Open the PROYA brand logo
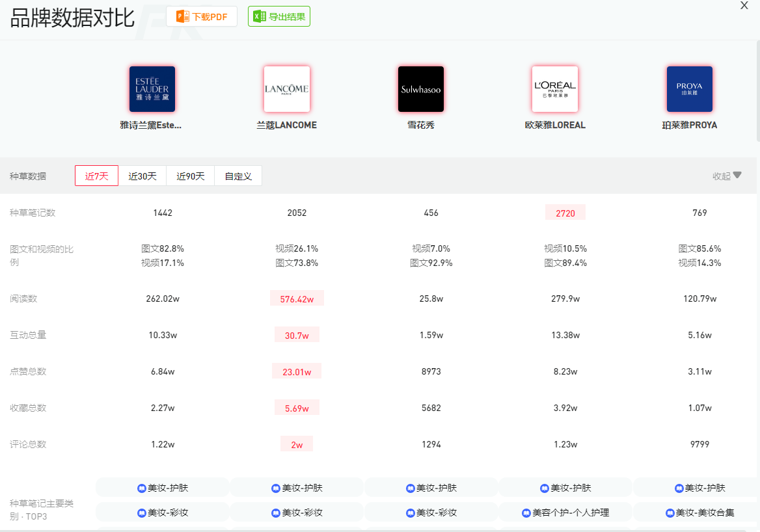 (689, 89)
